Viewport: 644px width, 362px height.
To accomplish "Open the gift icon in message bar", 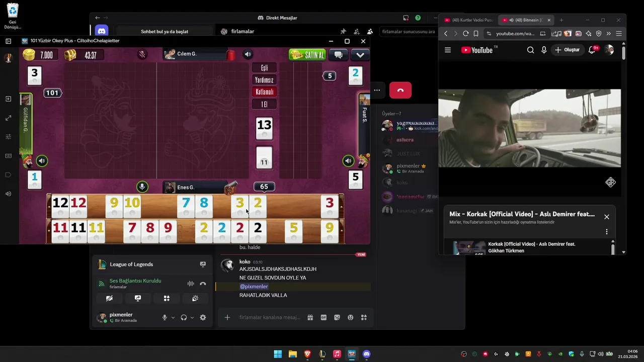I will (310, 317).
